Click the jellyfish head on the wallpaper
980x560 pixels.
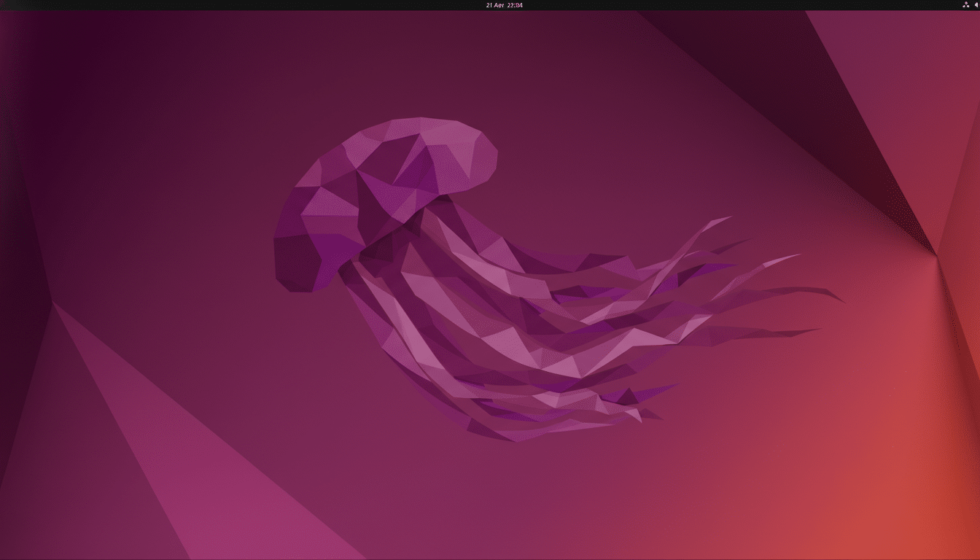coord(379,182)
